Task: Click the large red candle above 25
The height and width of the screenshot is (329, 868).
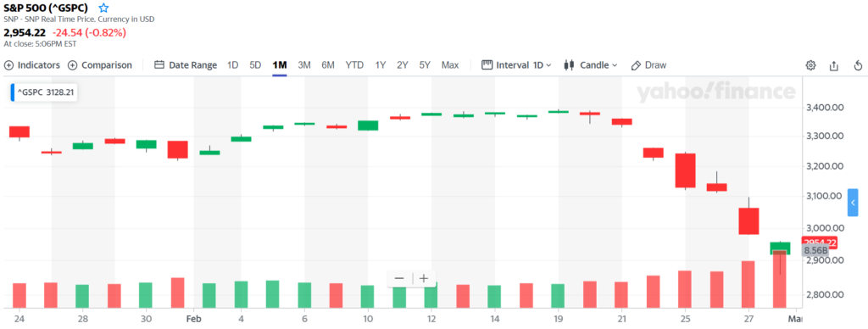Action: click(x=685, y=170)
